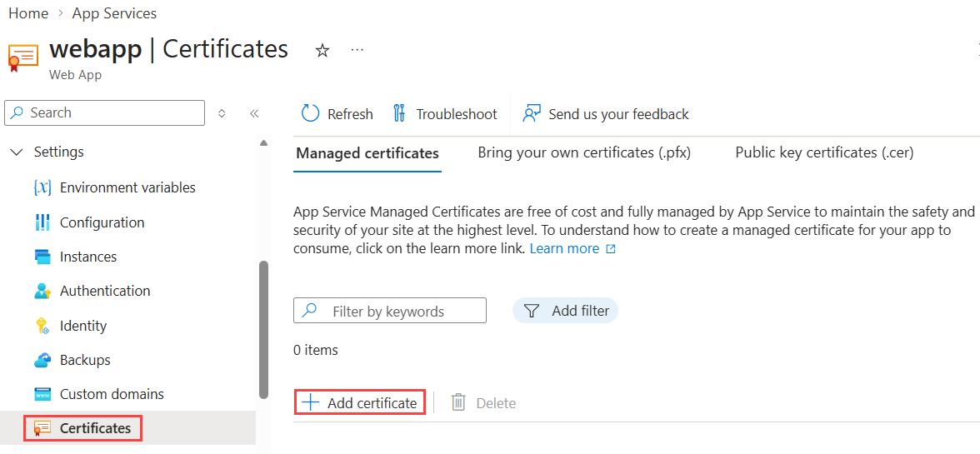Click the Troubleshoot button
This screenshot has height=454, width=980.
point(444,113)
